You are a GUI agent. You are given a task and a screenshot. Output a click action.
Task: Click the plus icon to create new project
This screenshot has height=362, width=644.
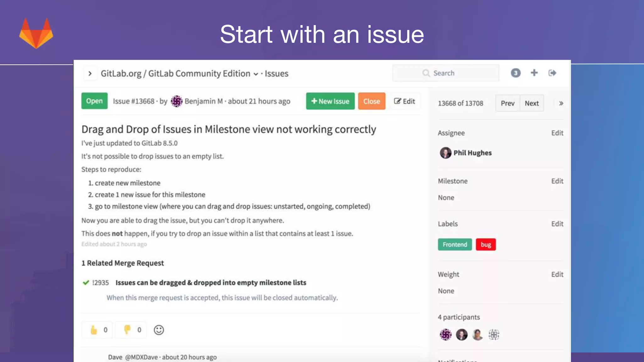[x=534, y=73]
